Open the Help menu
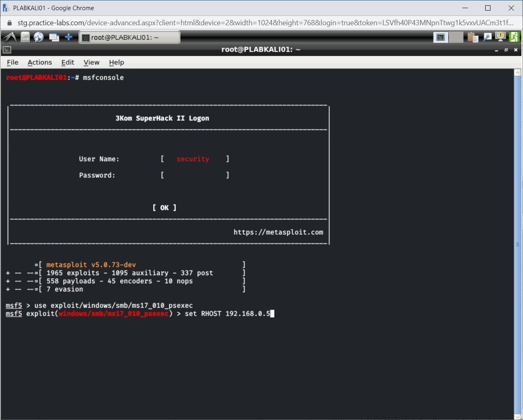 tap(116, 62)
